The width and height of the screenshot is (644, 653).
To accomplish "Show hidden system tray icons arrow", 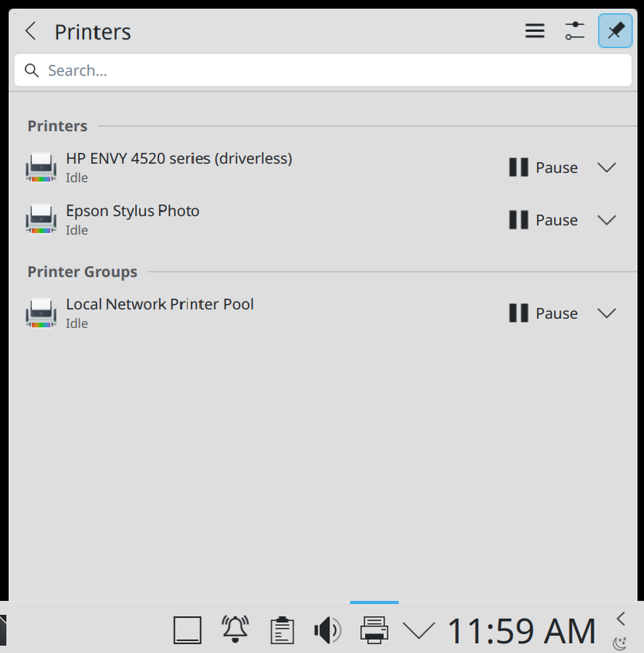I will pos(419,630).
